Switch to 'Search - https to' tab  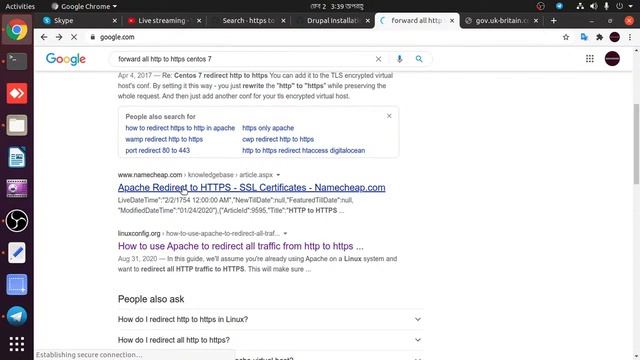248,20
